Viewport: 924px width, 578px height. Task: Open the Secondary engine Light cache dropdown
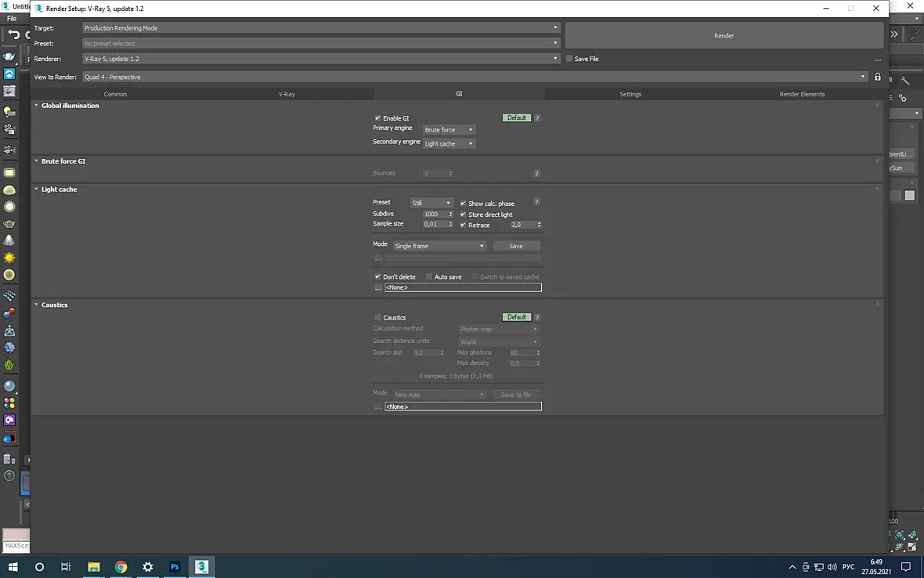(x=449, y=144)
